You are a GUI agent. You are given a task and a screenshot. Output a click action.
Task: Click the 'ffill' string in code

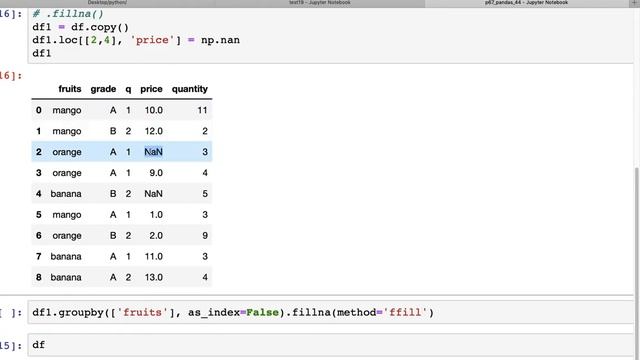point(405,312)
